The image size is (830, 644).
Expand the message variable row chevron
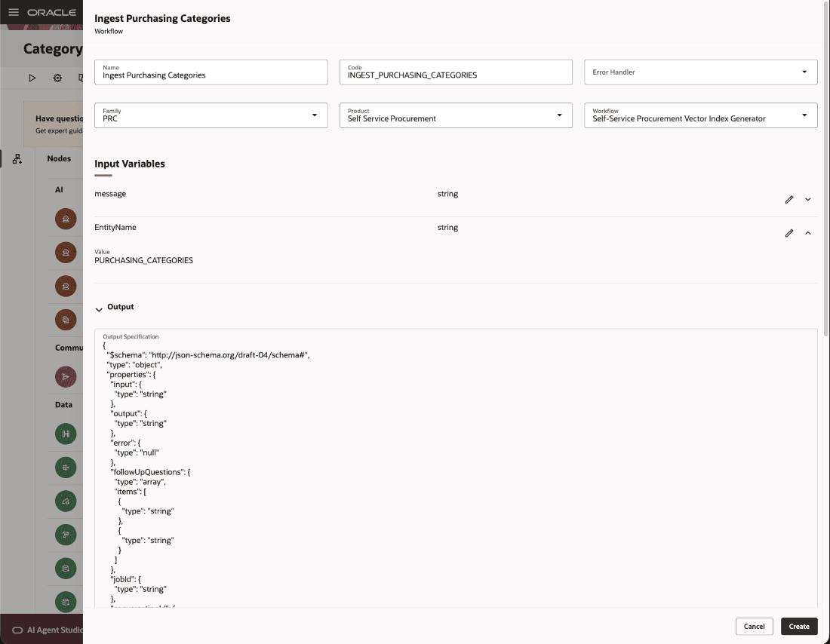click(x=808, y=199)
